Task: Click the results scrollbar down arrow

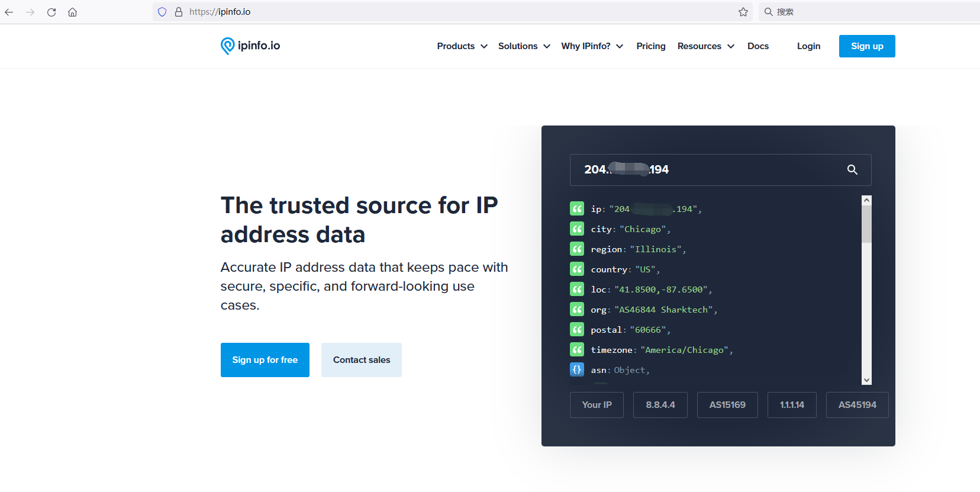Action: pos(866,380)
